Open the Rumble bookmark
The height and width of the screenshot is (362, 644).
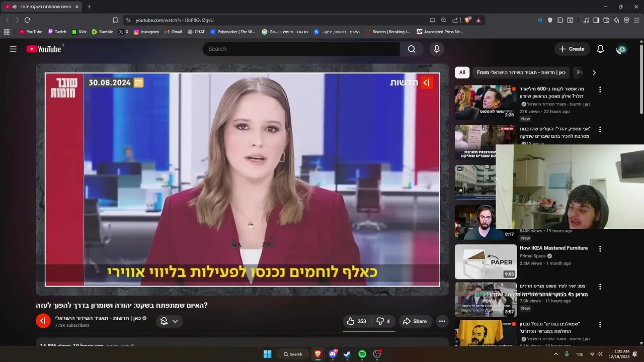pos(102,32)
